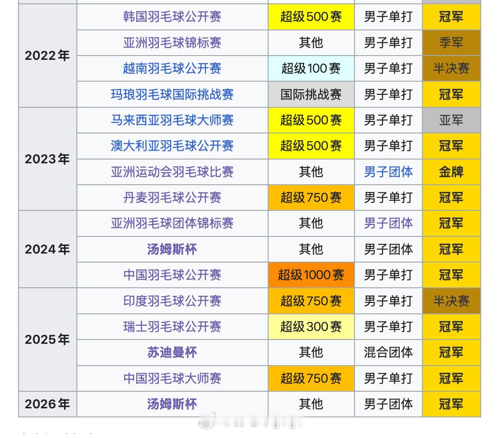Open the 苏迪曼杯 link

click(x=172, y=353)
